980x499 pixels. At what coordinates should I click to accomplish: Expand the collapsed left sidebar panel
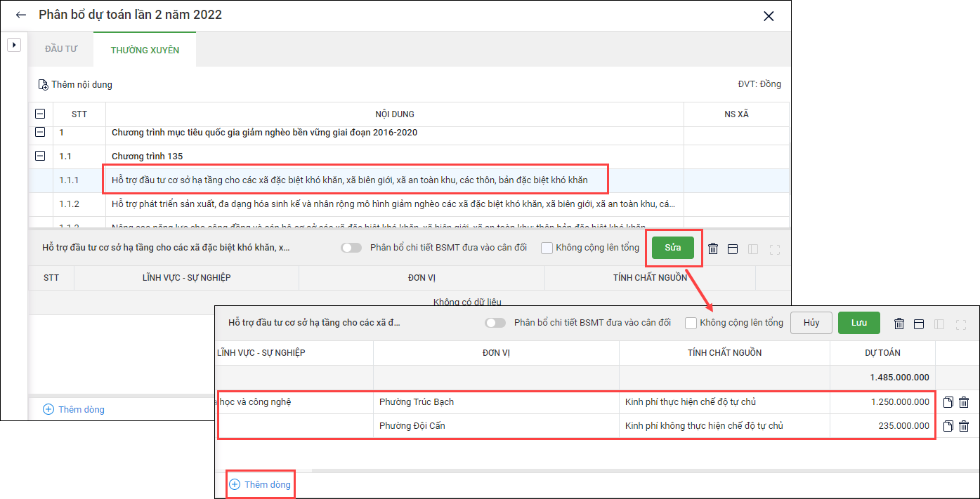[13, 45]
